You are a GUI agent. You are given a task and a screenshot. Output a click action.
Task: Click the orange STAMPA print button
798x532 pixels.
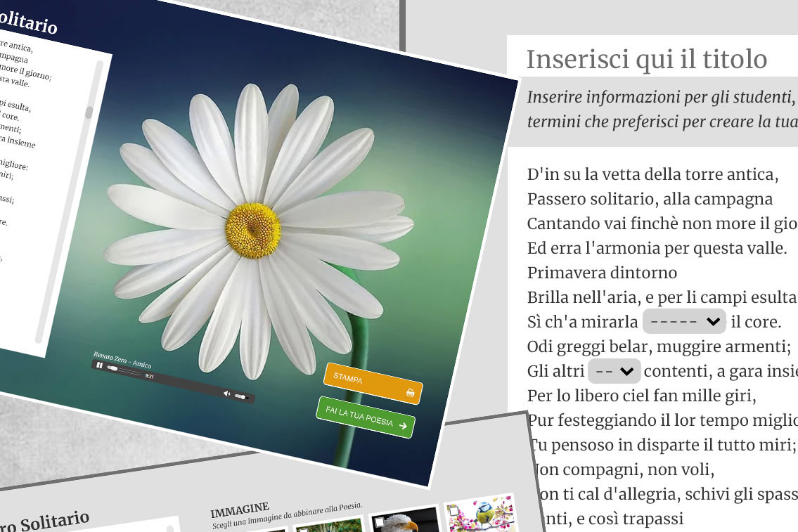(x=373, y=384)
